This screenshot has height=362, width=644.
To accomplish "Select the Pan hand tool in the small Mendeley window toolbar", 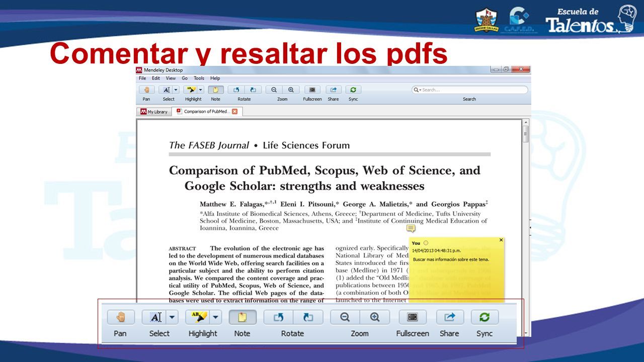I will click(x=146, y=90).
